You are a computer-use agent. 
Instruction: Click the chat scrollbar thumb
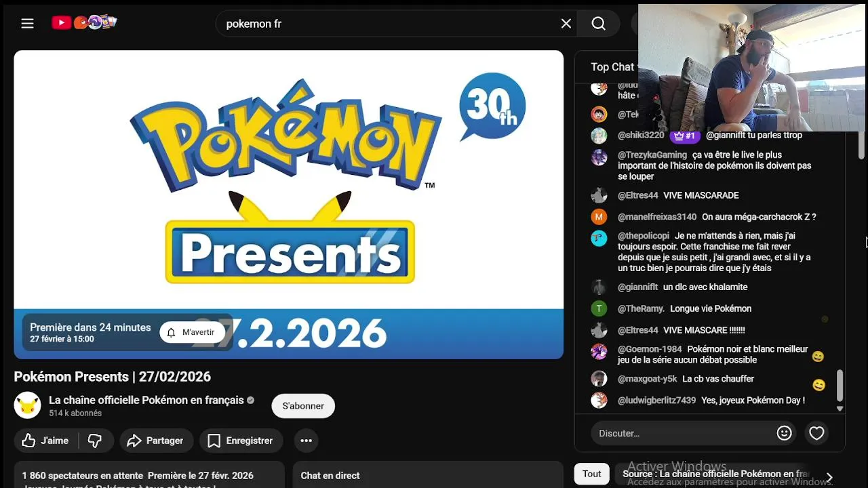[x=840, y=385]
